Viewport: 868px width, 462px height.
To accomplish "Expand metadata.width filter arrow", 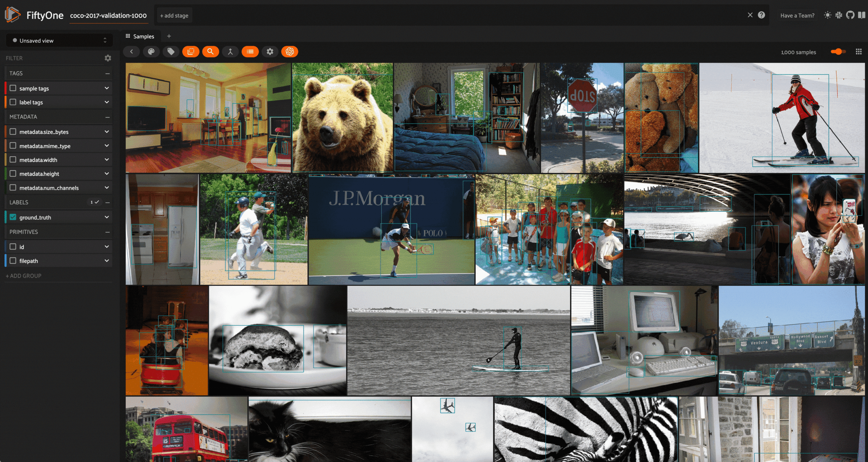I will pyautogui.click(x=107, y=160).
